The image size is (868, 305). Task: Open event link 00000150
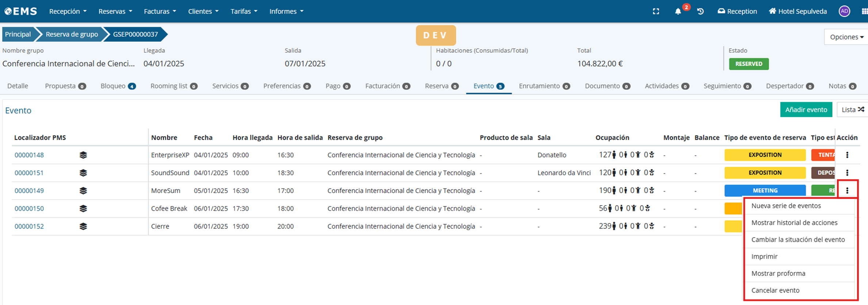[29, 208]
